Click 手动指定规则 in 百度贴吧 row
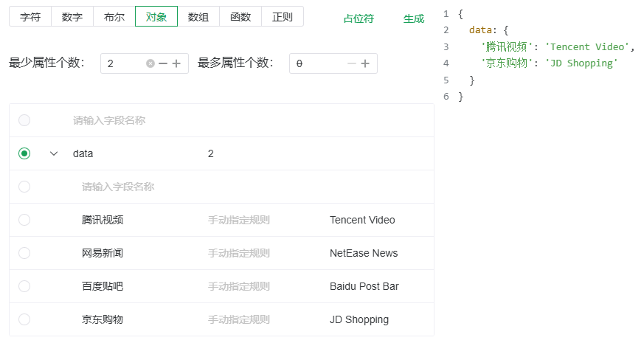 click(x=238, y=286)
